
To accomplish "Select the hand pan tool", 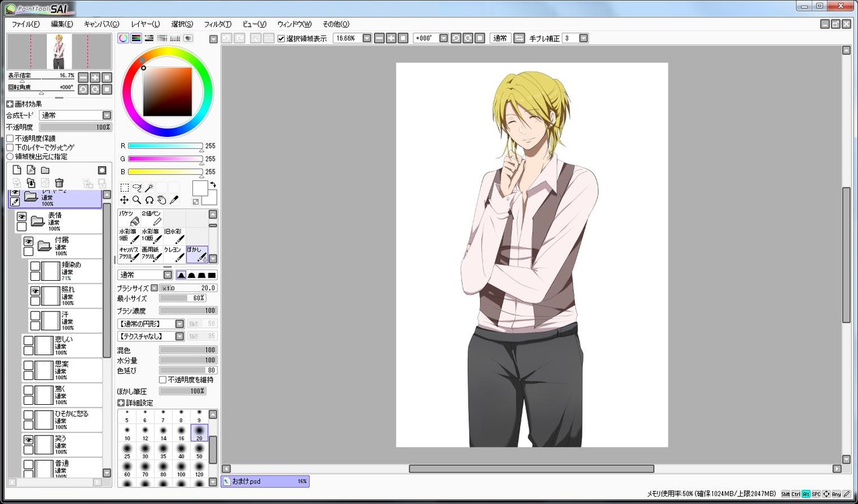I will [162, 200].
